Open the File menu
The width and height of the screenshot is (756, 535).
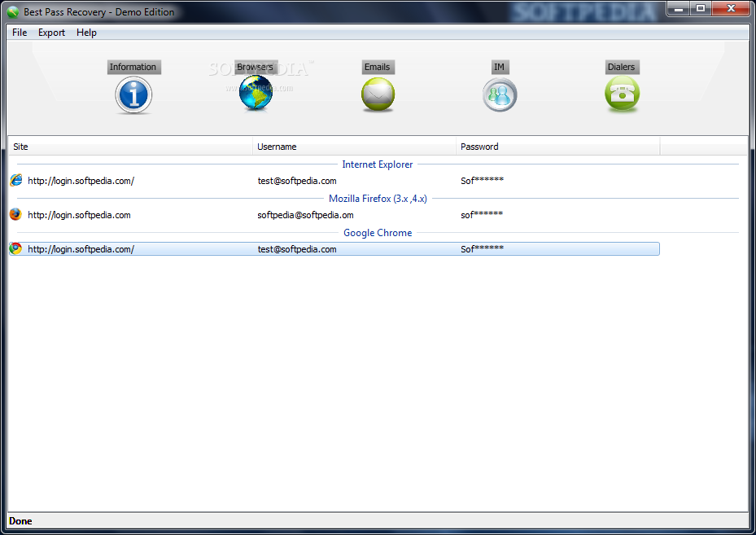[x=20, y=33]
